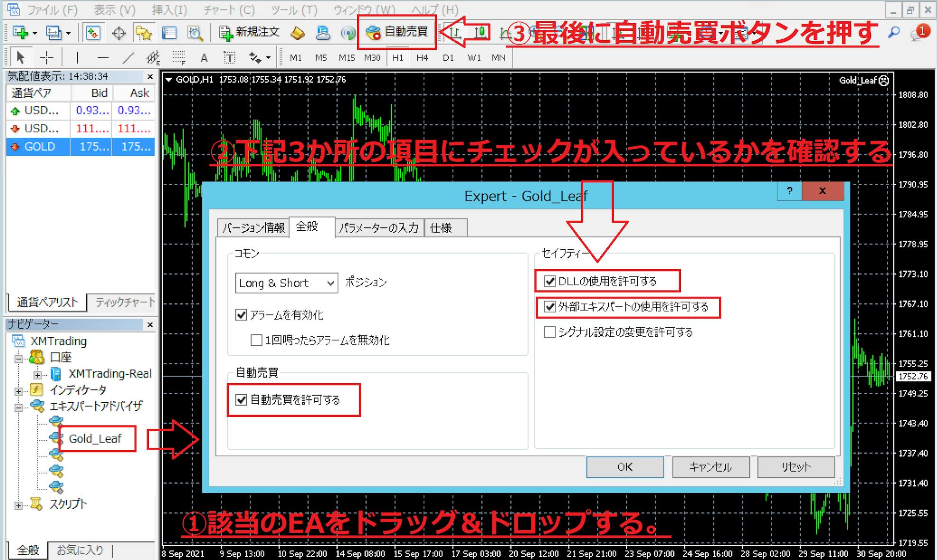Click the OK button
This screenshot has height=560, width=938.
[625, 467]
